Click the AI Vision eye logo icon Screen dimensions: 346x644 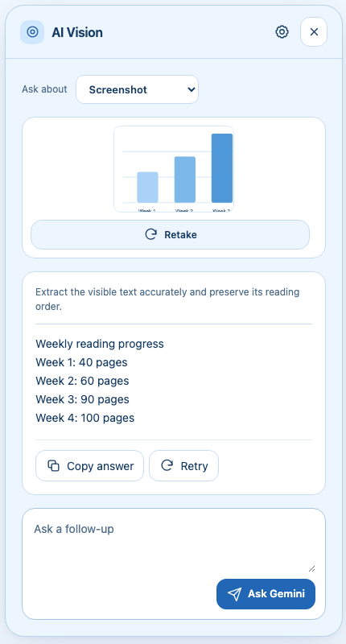pos(32,32)
